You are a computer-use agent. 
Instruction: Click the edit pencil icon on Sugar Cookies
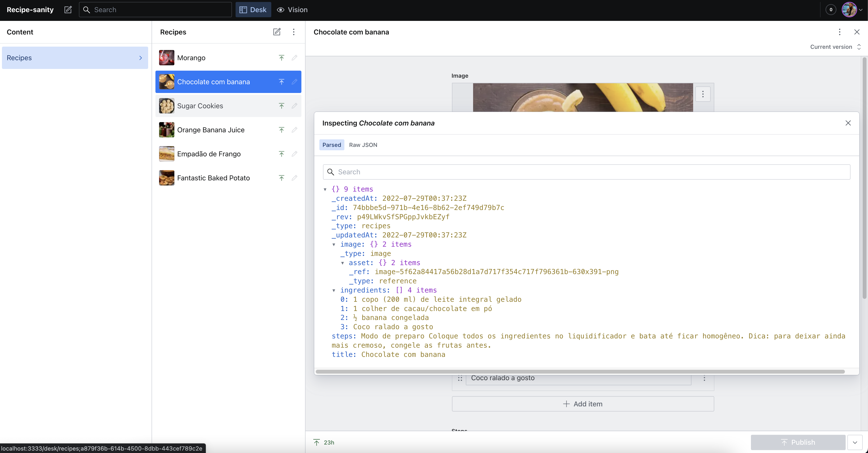(294, 106)
